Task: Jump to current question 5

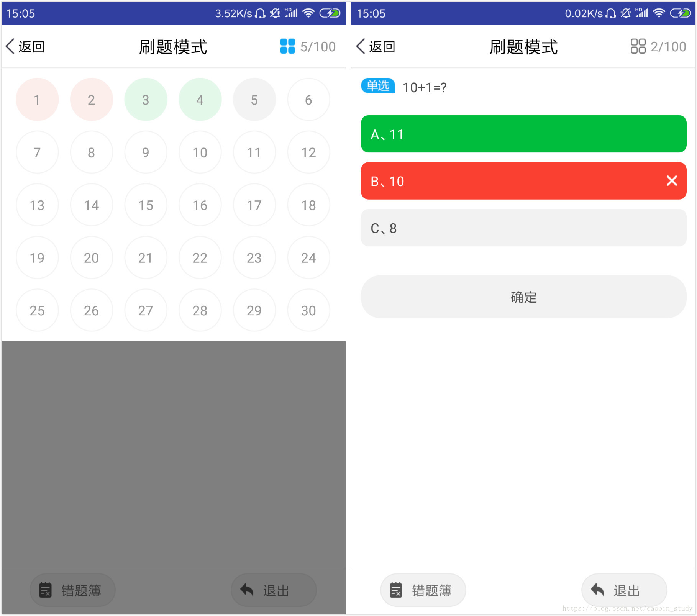Action: coord(254,100)
